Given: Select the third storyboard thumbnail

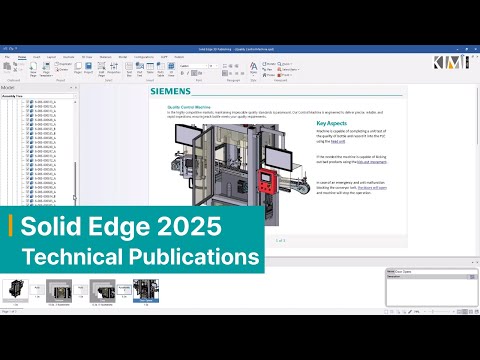Looking at the screenshot, I should click(x=102, y=291).
